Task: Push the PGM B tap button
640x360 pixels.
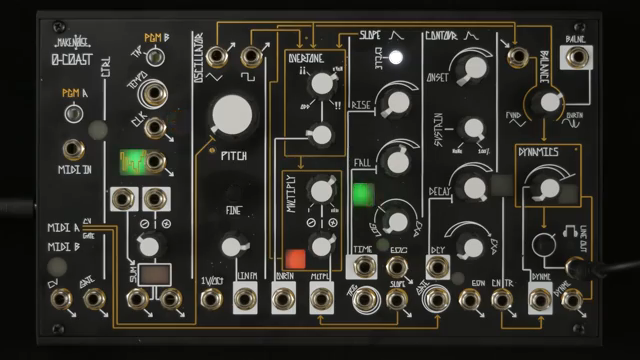Action: pyautogui.click(x=155, y=57)
